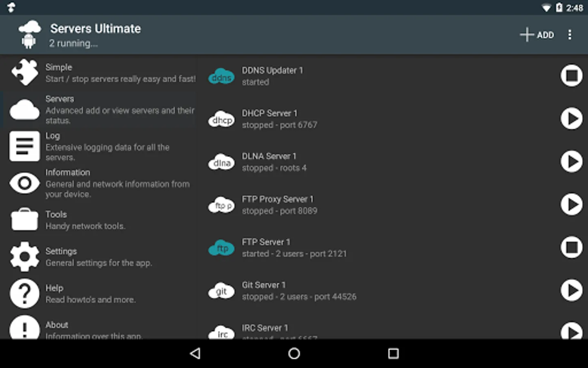The width and height of the screenshot is (588, 368).
Task: Click the '2 running...' subtitle
Action: 73,43
